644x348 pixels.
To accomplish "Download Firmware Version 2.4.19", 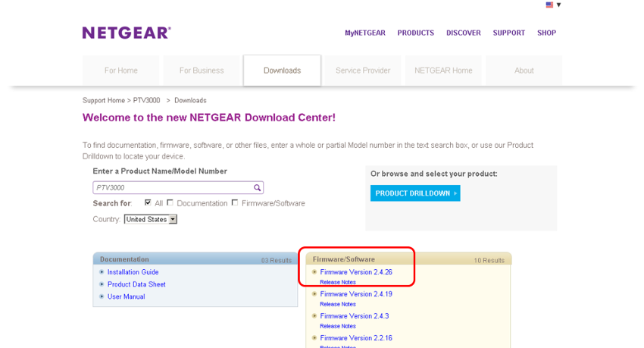I will 356,294.
